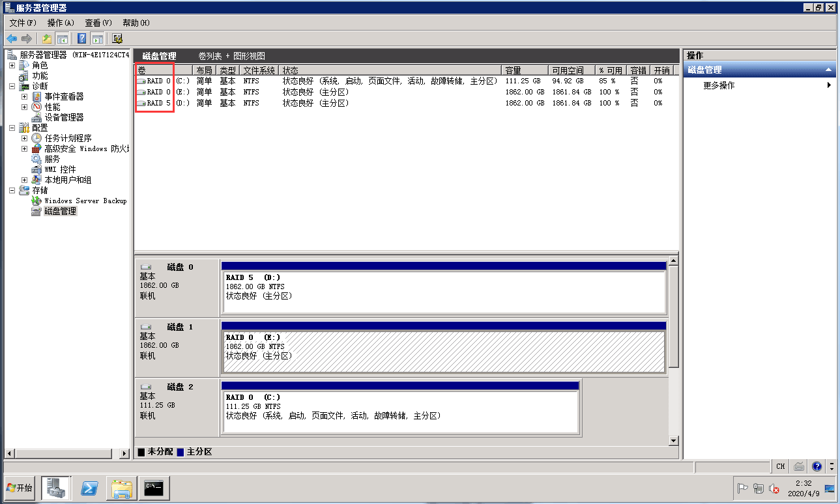Open the 查看(V) menu
Viewport: 840px width, 504px height.
pos(98,23)
